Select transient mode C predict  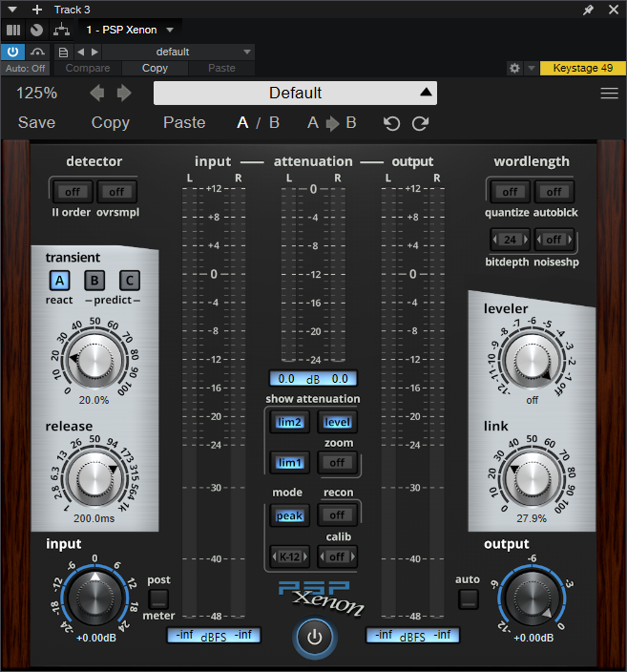(x=130, y=281)
